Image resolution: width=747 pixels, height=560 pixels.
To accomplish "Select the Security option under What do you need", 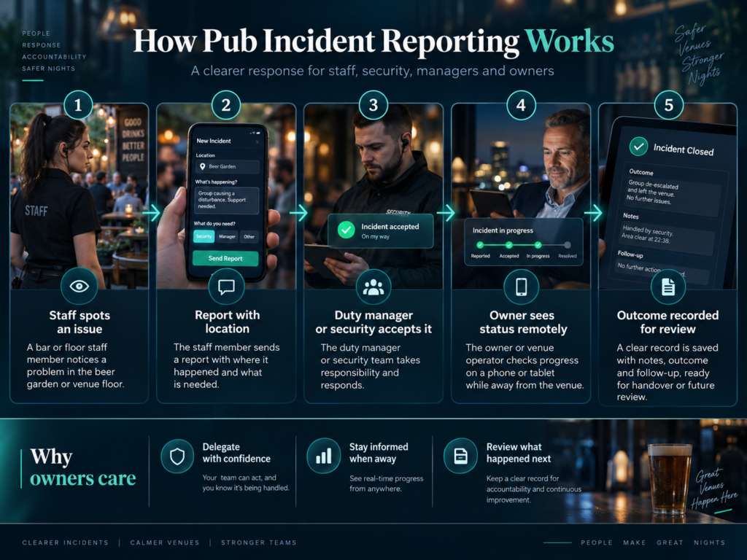I will click(204, 236).
